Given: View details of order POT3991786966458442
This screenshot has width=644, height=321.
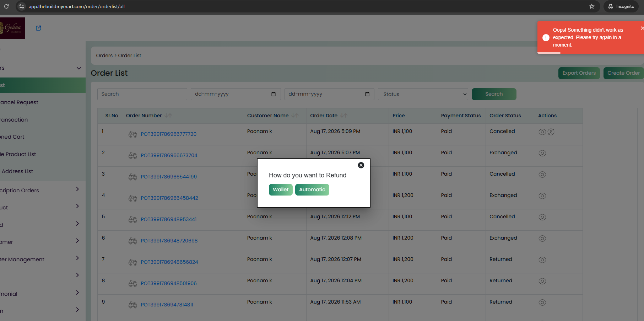Looking at the screenshot, I should tap(542, 196).
